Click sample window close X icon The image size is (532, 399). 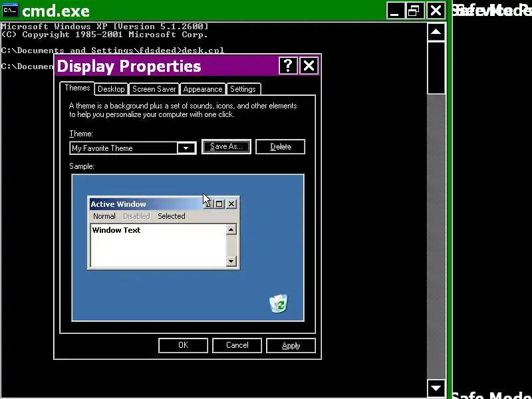coord(231,204)
